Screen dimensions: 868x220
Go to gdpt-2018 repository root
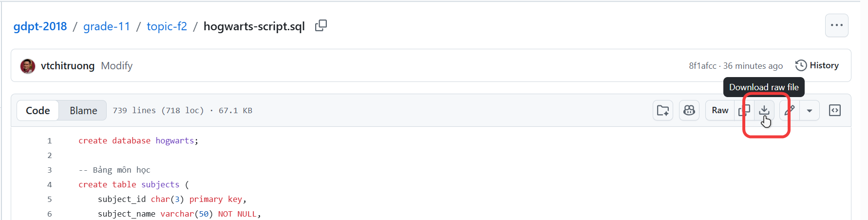click(x=40, y=26)
